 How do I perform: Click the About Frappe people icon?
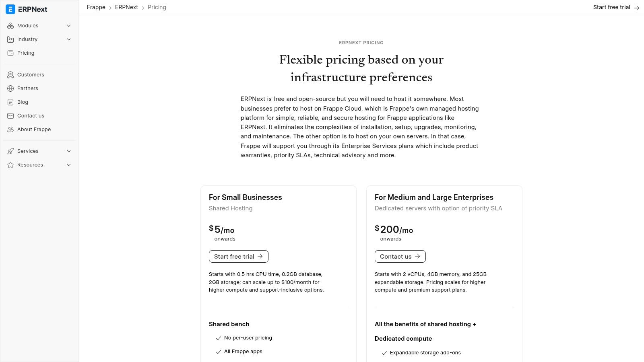pos(10,130)
